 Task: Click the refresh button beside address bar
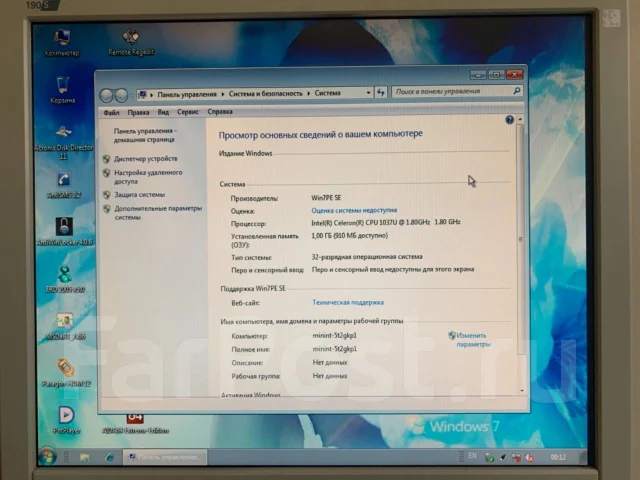click(x=381, y=93)
